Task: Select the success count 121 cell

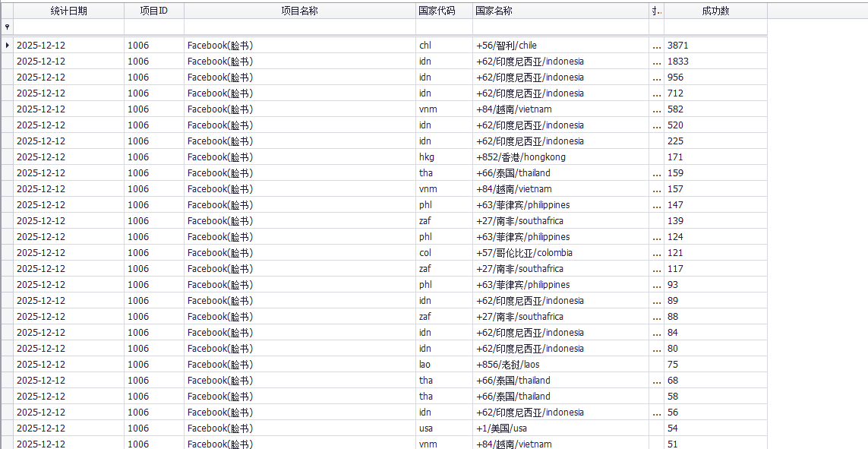Action: [716, 252]
